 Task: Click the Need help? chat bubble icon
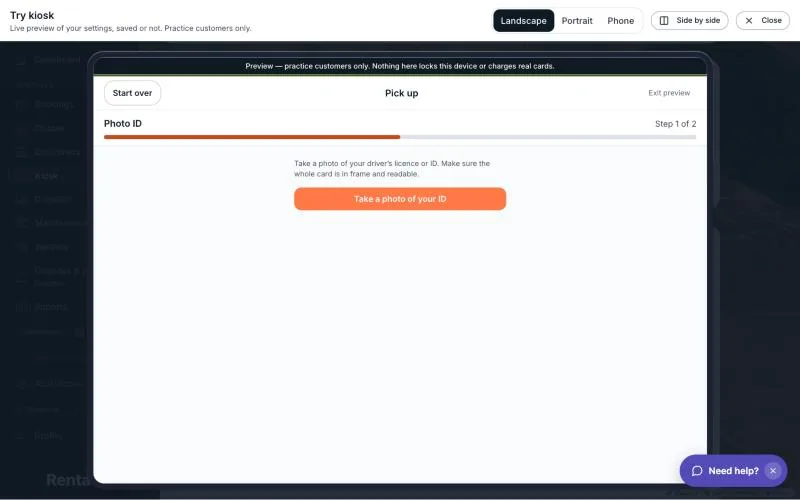coord(697,471)
